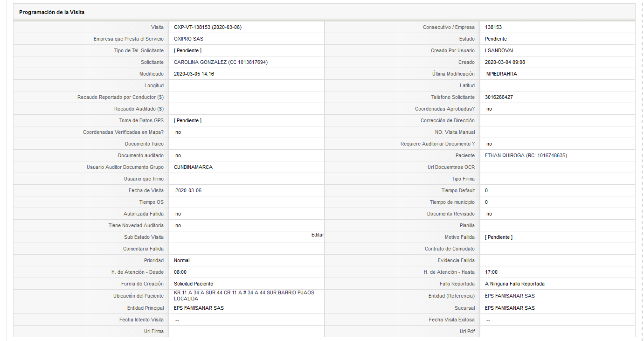Click the Corrección de Dirección label
644x341 pixels.
(448, 120)
